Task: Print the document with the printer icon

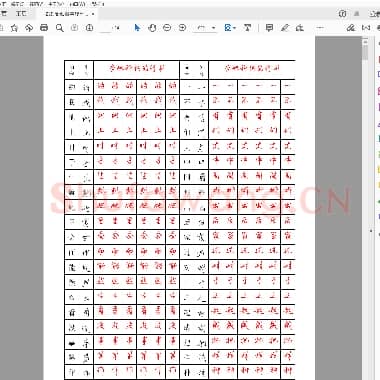Action: click(x=44, y=28)
